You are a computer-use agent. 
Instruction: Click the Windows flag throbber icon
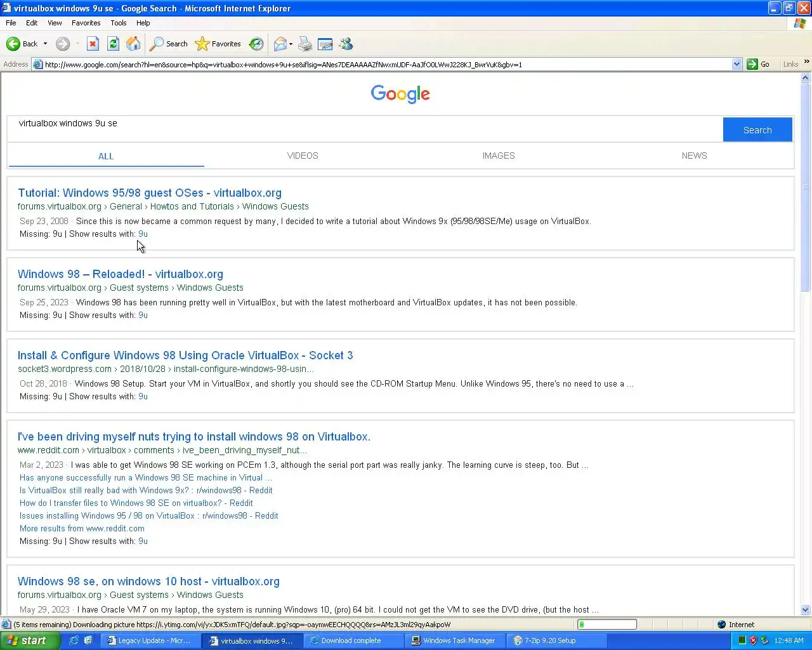(800, 23)
